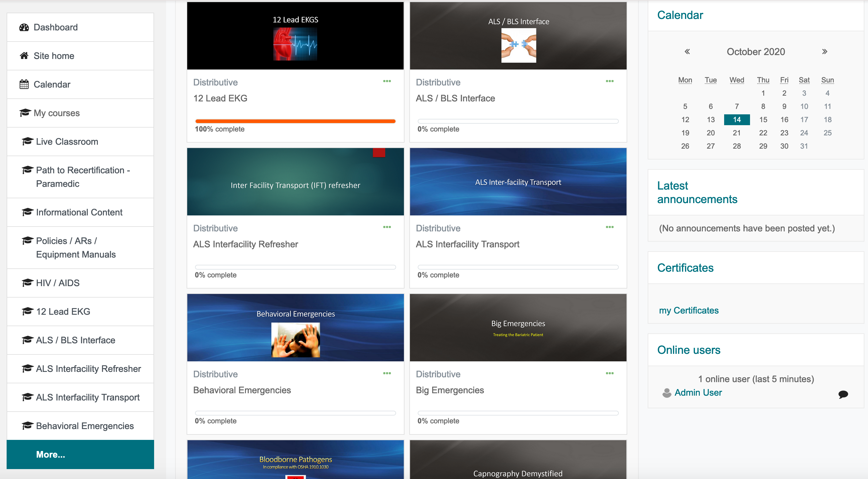The width and height of the screenshot is (868, 479).
Task: Click the Policies / ARs / Equipment Manuals item
Action: (80, 248)
